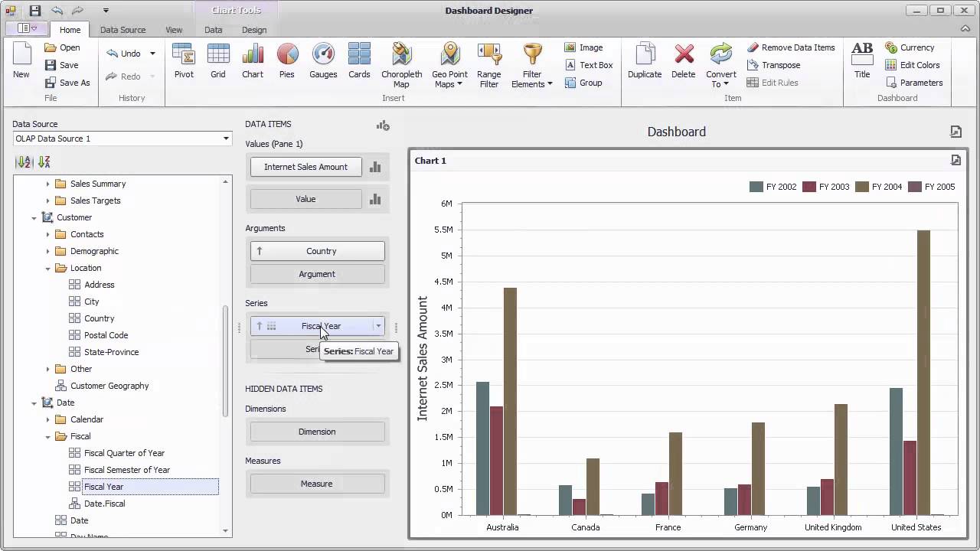980x551 pixels.
Task: Switch to the Data Source tab
Action: [x=122, y=30]
